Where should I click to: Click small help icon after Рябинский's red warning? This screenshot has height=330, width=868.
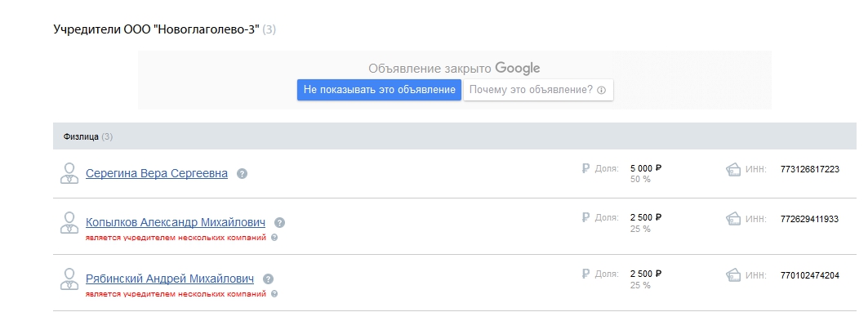coord(274,294)
